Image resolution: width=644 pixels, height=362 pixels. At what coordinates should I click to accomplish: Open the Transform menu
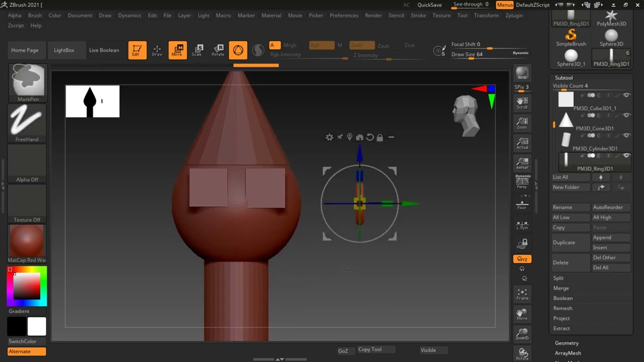(x=486, y=16)
